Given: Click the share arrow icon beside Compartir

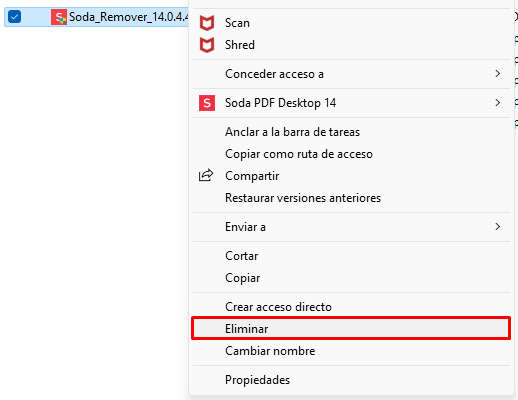Looking at the screenshot, I should (x=206, y=175).
